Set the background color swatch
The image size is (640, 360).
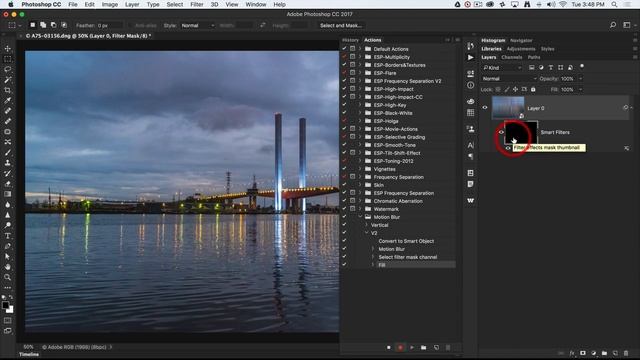tap(10, 309)
